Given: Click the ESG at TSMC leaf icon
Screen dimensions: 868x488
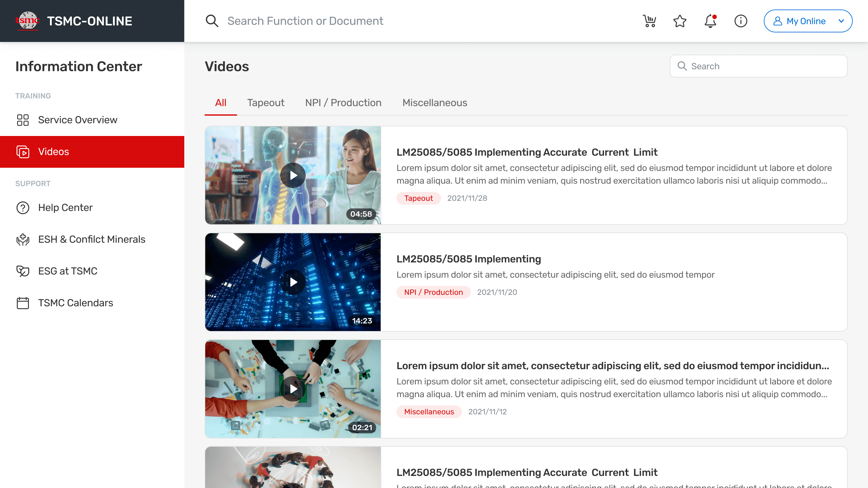Looking at the screenshot, I should pos(23,271).
